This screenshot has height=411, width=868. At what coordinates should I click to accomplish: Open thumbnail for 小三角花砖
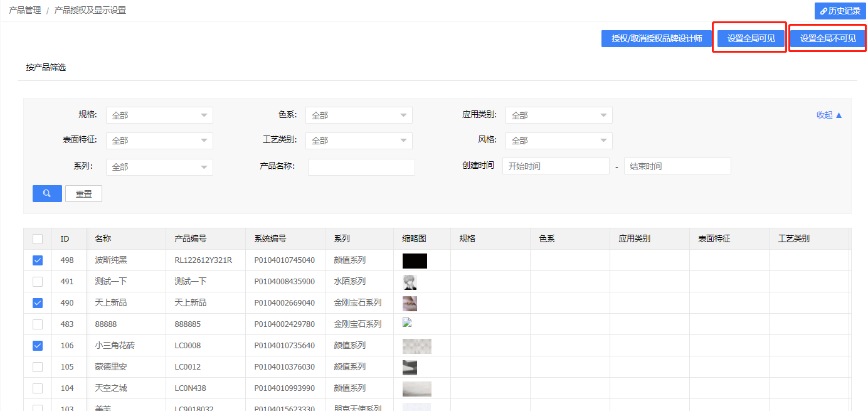click(x=416, y=346)
